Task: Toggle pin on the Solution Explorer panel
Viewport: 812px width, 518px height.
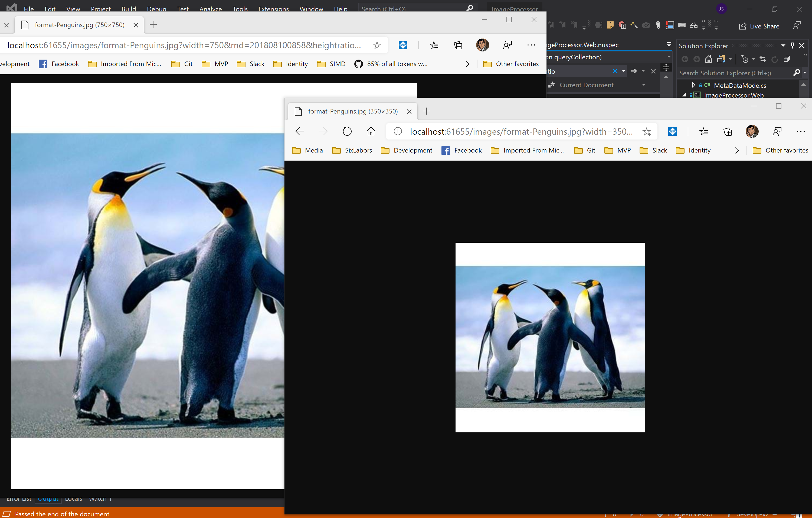Action: 793,45
